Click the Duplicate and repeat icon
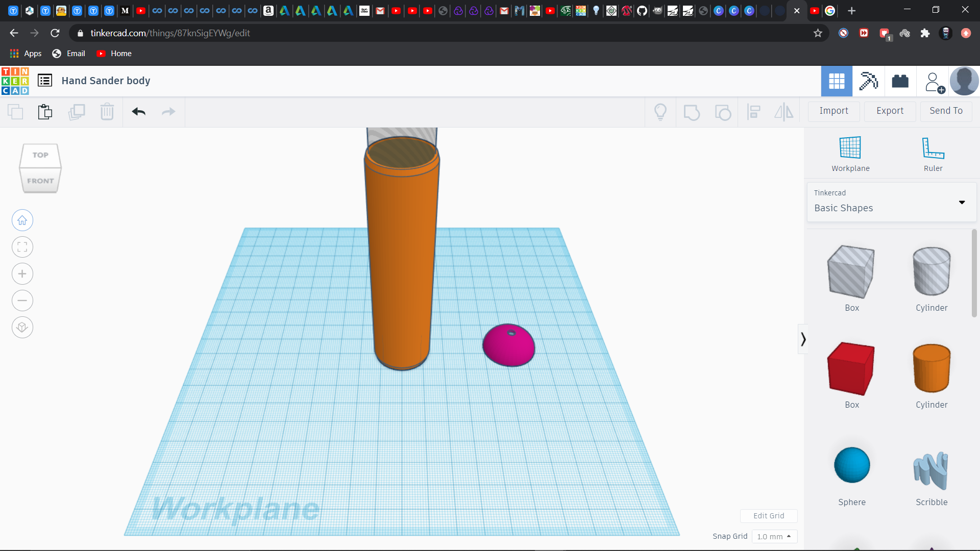Viewport: 980px width, 551px height. 77,111
